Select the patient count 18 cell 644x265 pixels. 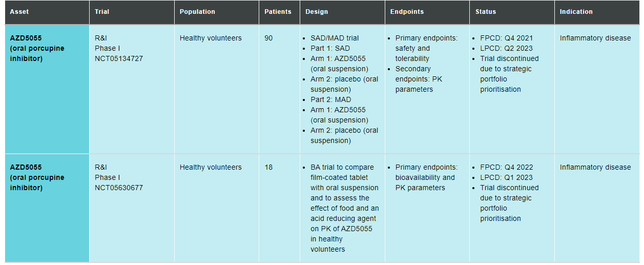point(268,167)
